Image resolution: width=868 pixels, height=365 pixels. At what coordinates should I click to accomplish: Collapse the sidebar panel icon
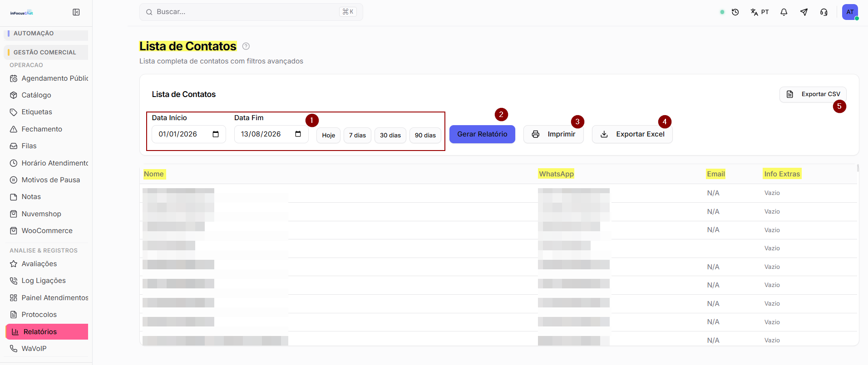76,12
